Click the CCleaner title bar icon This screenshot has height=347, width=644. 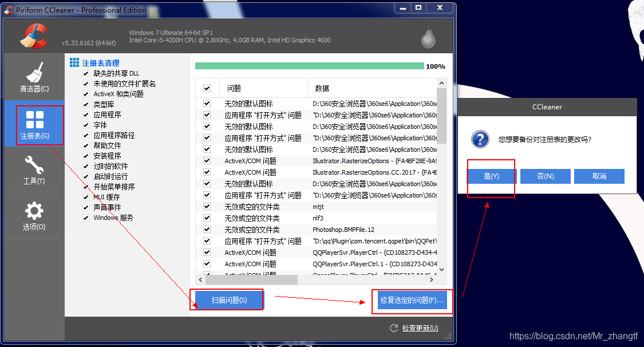click(9, 10)
